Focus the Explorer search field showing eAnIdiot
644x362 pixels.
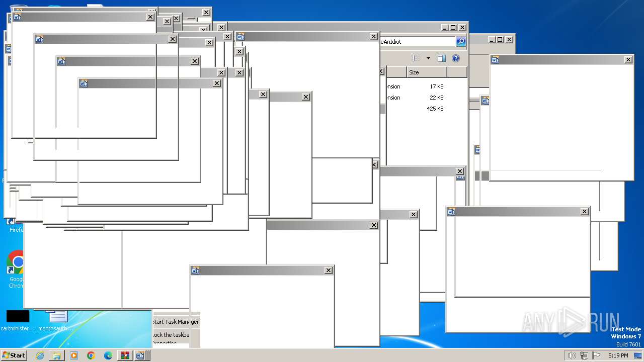pos(418,42)
